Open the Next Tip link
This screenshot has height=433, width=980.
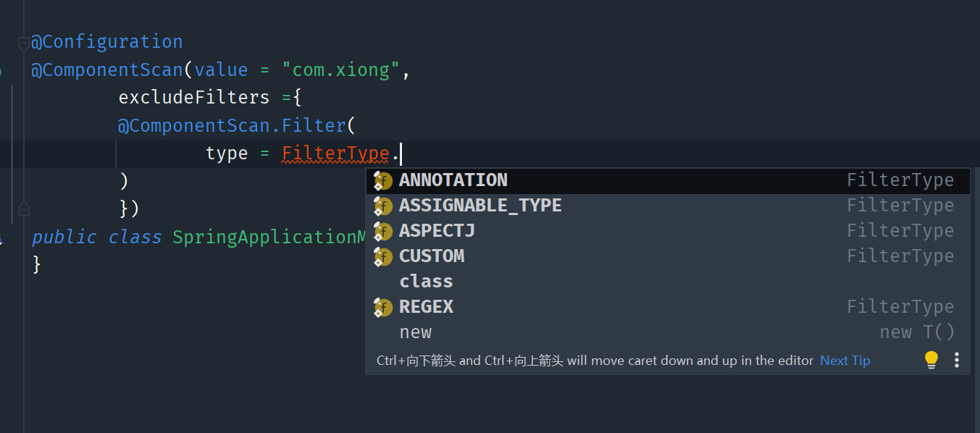(x=845, y=361)
